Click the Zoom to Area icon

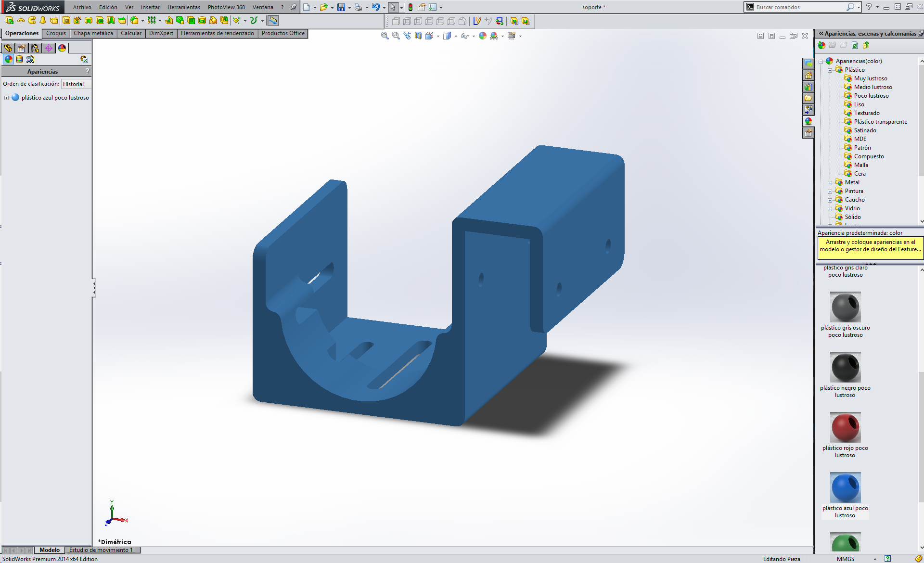396,36
